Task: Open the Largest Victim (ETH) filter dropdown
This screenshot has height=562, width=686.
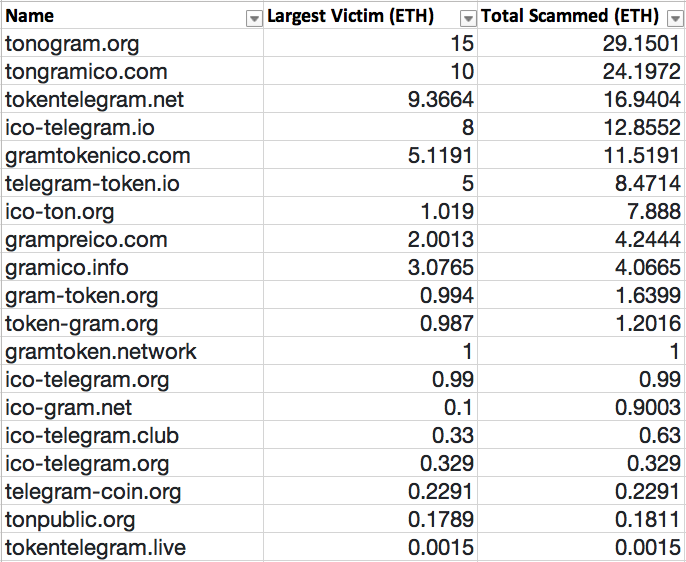Action: [468, 19]
